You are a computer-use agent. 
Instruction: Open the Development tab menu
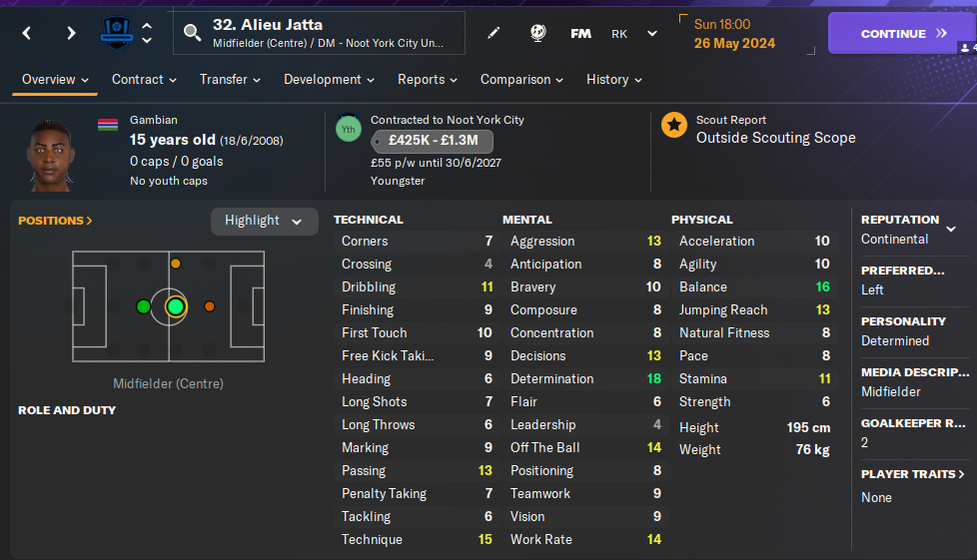pyautogui.click(x=330, y=80)
